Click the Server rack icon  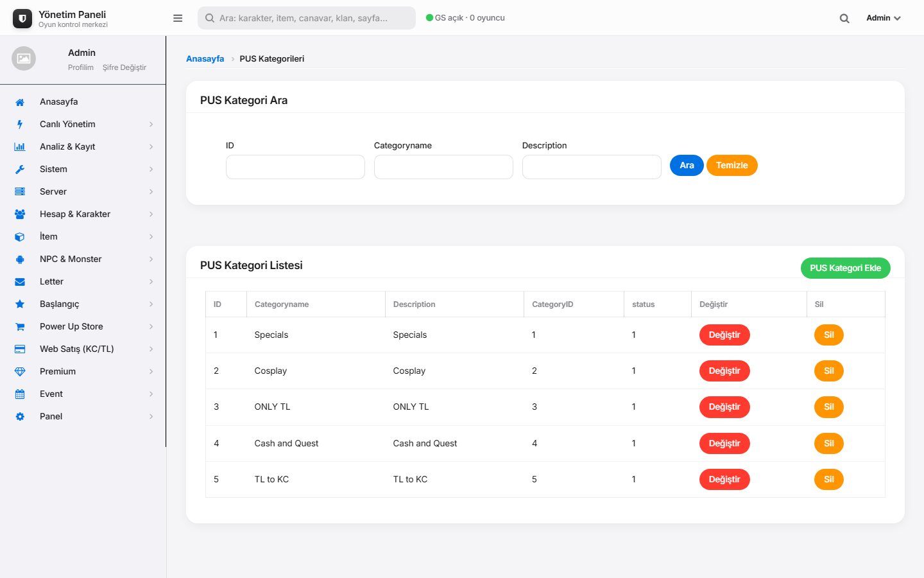20,192
